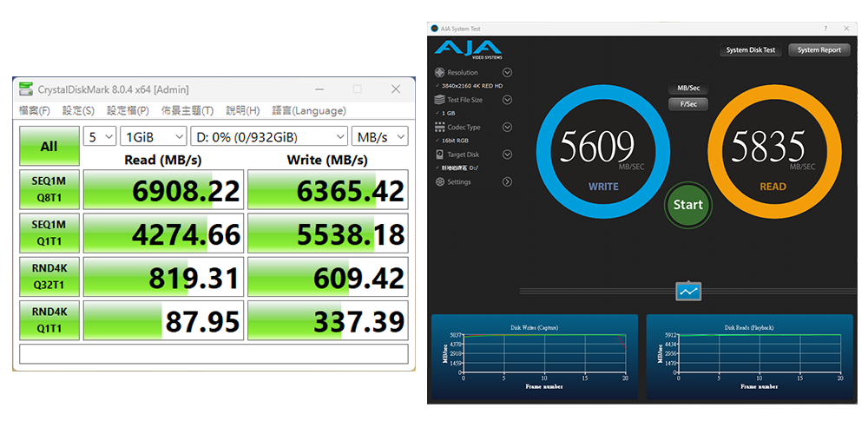Expand the Resolution options chevron

click(507, 73)
